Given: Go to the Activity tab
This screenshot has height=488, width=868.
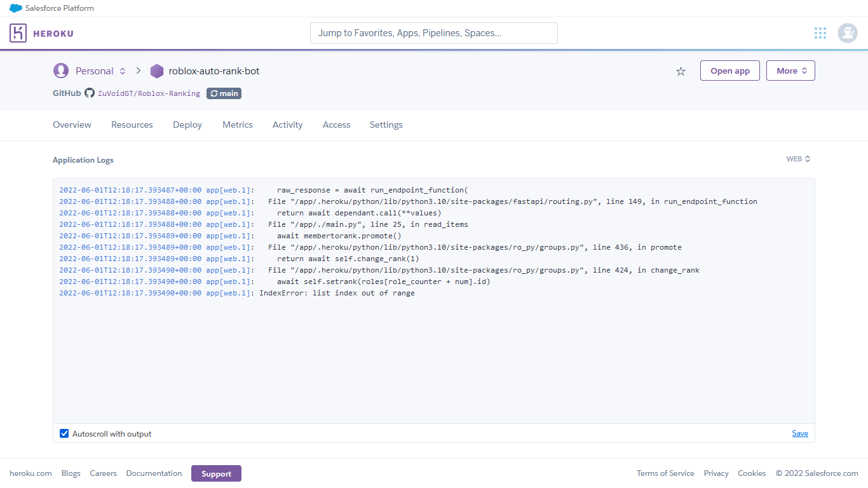Looking at the screenshot, I should click(x=287, y=125).
